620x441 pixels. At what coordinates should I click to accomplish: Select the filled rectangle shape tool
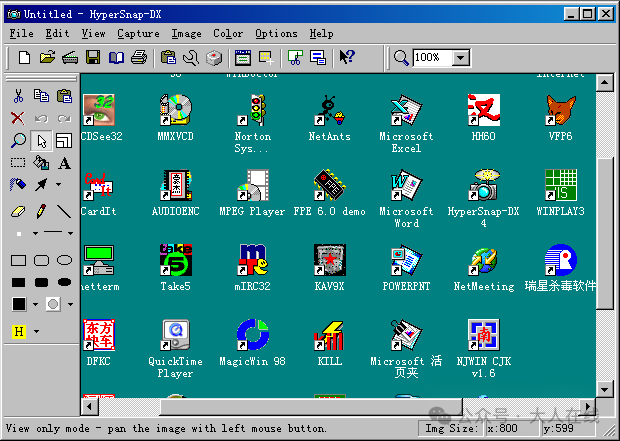tap(18, 282)
